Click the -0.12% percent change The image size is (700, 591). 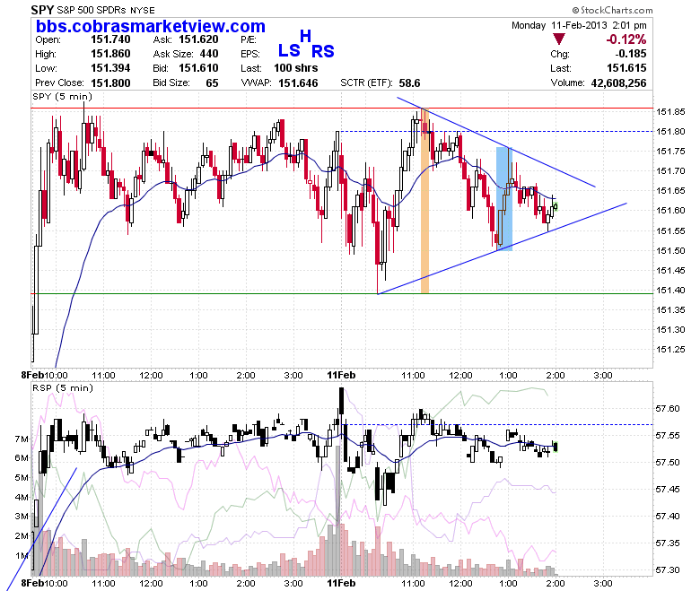(x=626, y=39)
